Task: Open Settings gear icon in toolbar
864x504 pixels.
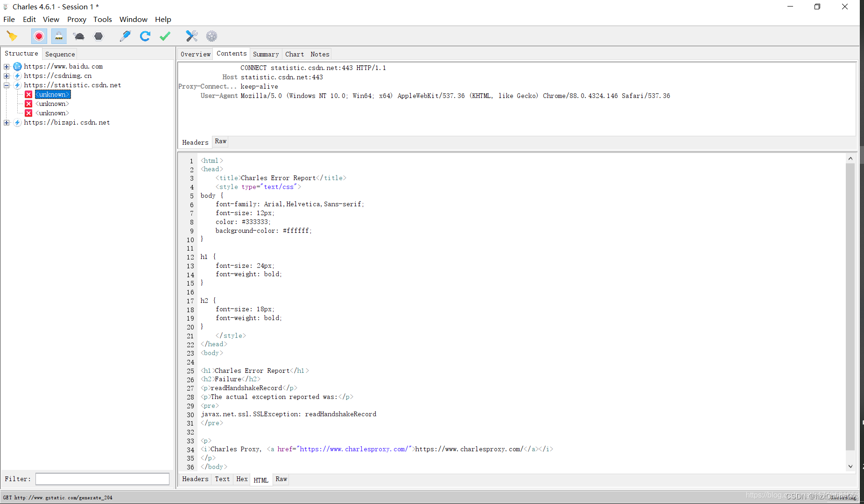Action: coord(211,36)
